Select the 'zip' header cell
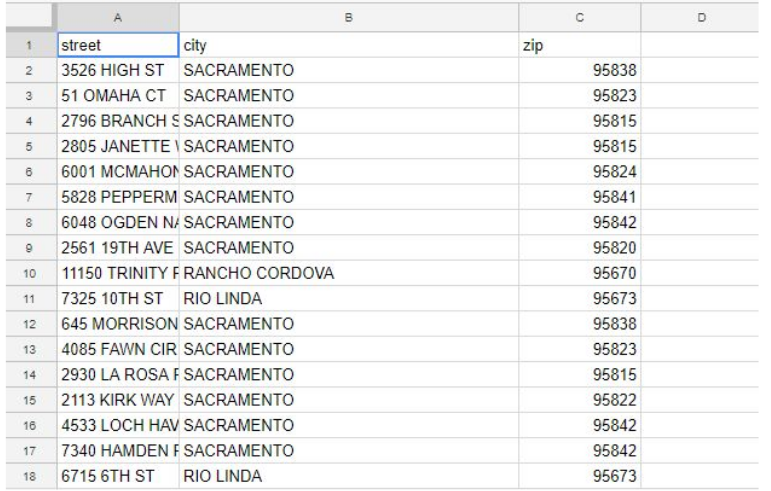This screenshot has height=491, width=771. click(x=580, y=45)
